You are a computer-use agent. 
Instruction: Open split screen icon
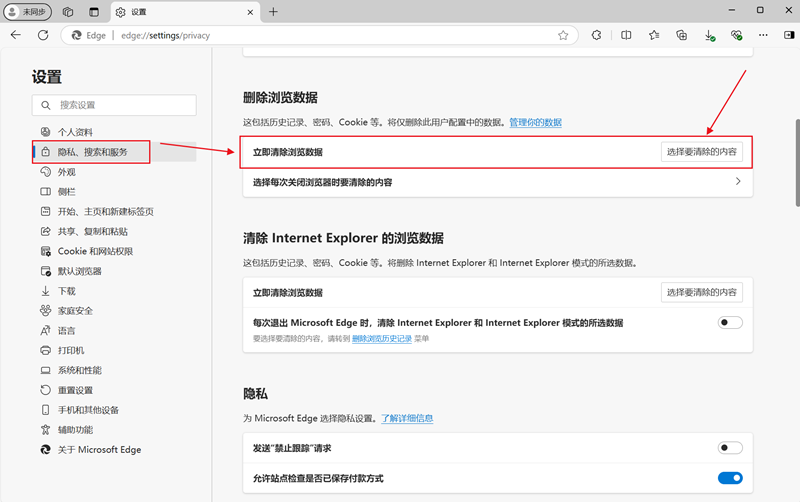(626, 35)
